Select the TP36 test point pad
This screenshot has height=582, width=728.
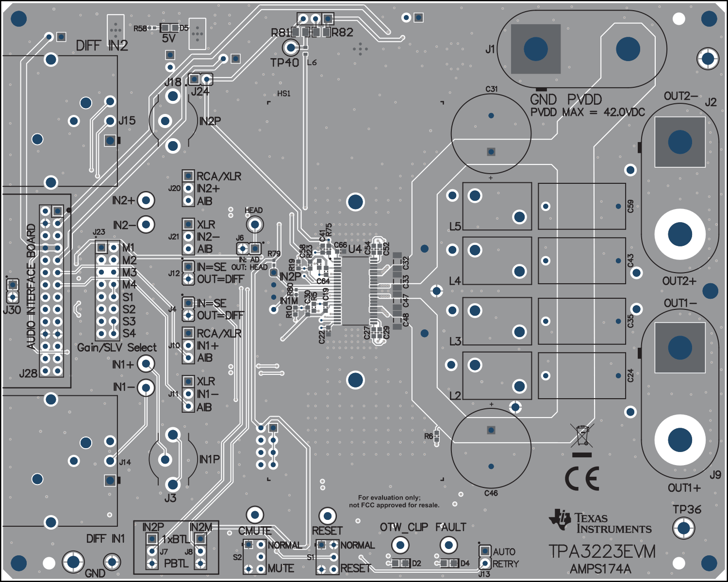click(683, 528)
